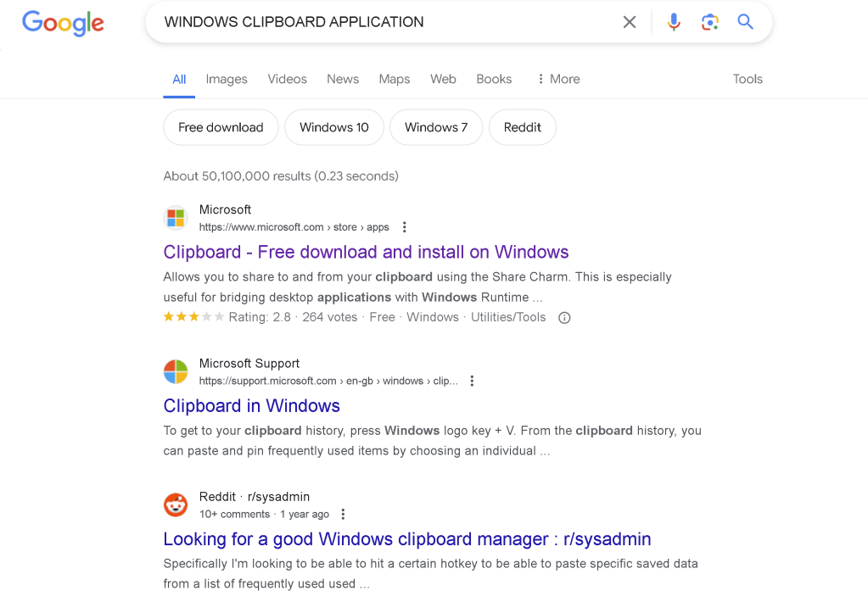
Task: Open the Books tab
Action: click(494, 79)
